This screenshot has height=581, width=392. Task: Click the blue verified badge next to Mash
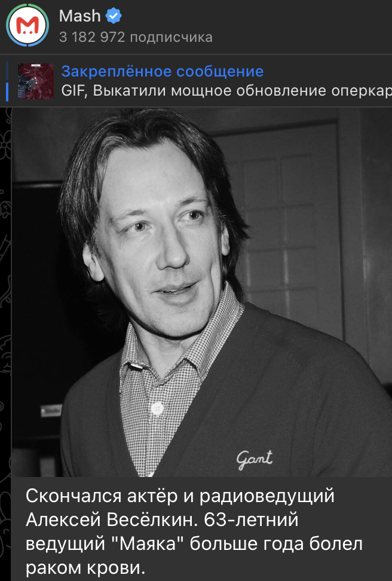(x=115, y=16)
